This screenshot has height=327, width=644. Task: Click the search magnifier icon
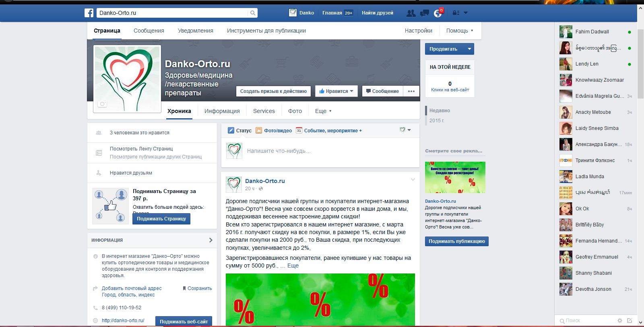point(253,13)
